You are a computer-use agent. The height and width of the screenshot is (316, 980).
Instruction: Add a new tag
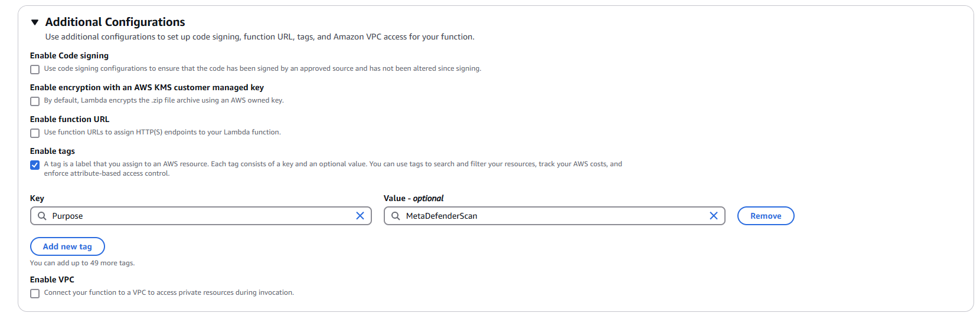(x=67, y=246)
